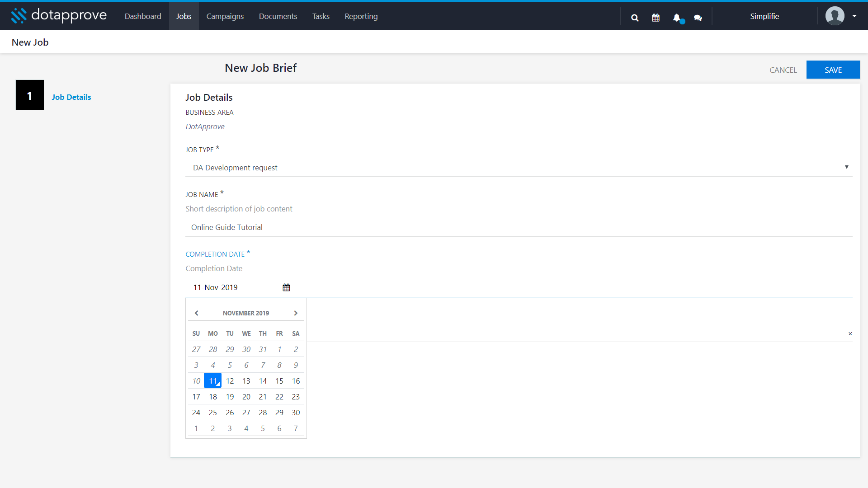Image resolution: width=868 pixels, height=488 pixels.
Task: Open the Job Type dropdown
Action: (519, 168)
